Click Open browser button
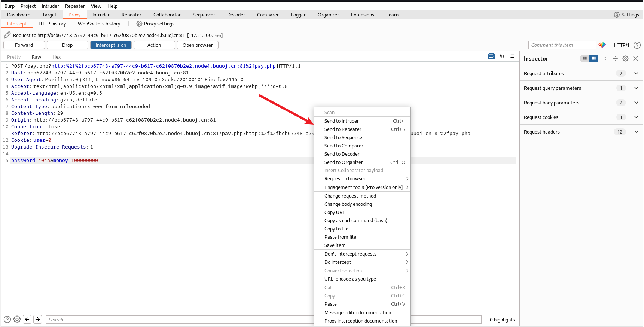The height and width of the screenshot is (327, 644). [198, 45]
